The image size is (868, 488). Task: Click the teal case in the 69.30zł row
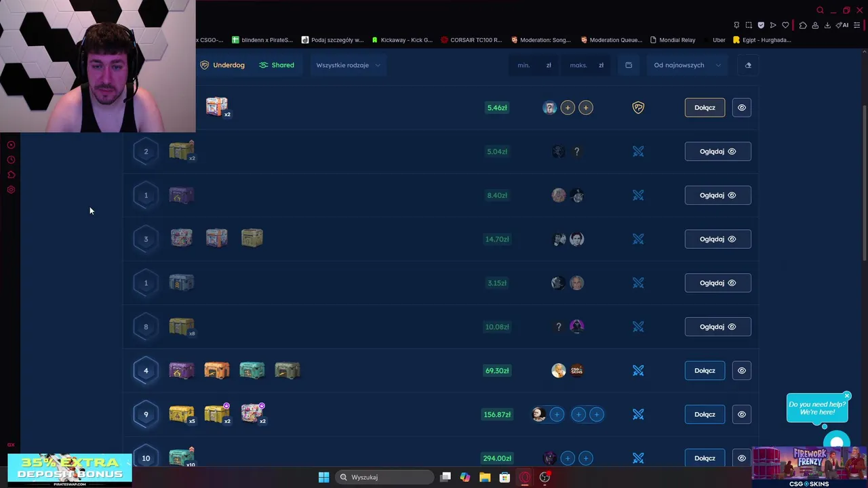coord(252,370)
